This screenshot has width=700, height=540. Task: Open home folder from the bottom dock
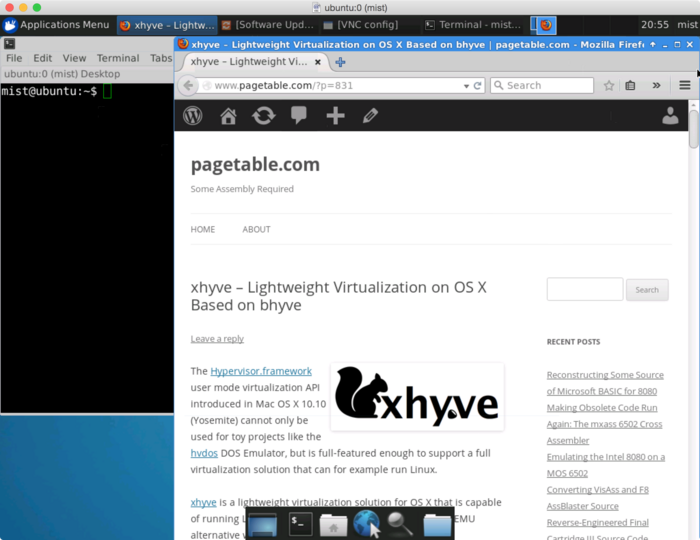tap(333, 525)
